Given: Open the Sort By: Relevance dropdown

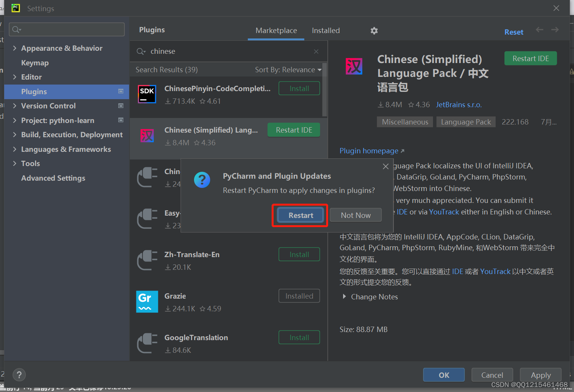Looking at the screenshot, I should 288,70.
